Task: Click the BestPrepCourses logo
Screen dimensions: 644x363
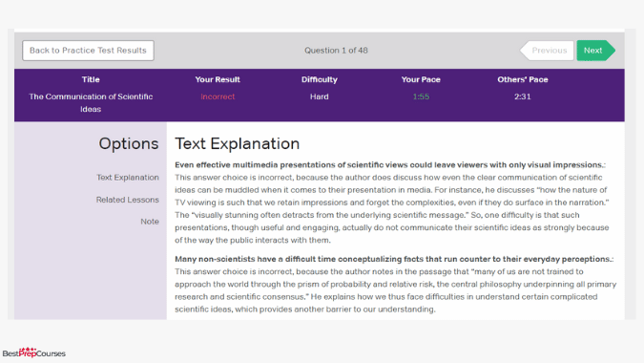Action: click(33, 352)
